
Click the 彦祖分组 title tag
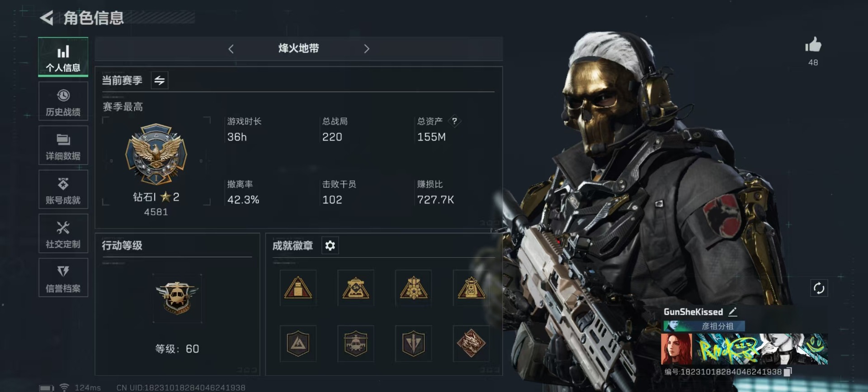[x=704, y=326]
